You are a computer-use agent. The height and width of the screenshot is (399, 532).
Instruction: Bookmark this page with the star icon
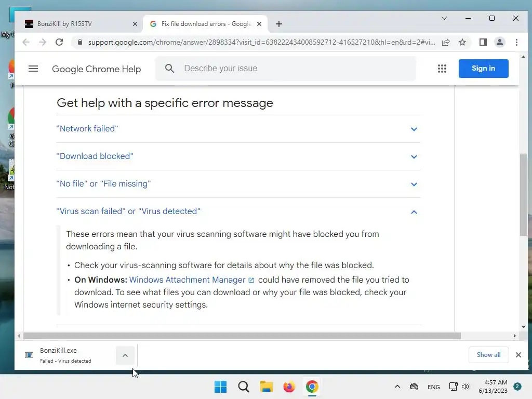coord(462,42)
